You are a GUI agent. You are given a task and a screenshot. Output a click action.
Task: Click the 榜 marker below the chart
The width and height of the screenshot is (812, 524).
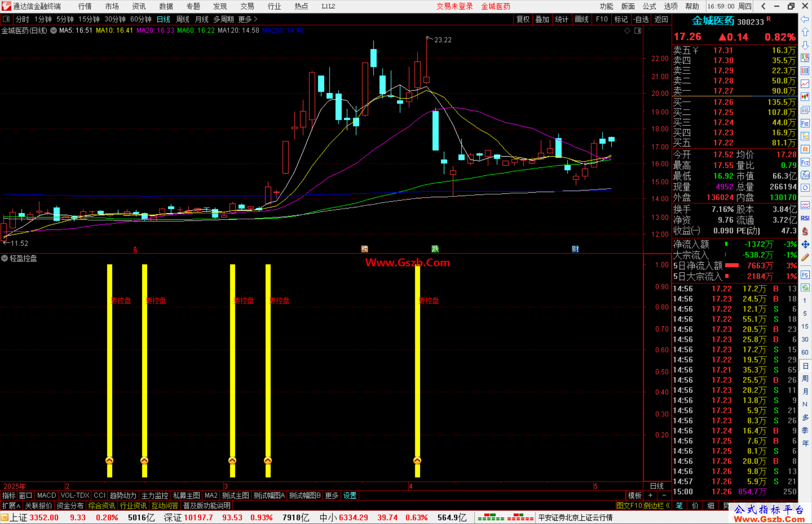364,249
